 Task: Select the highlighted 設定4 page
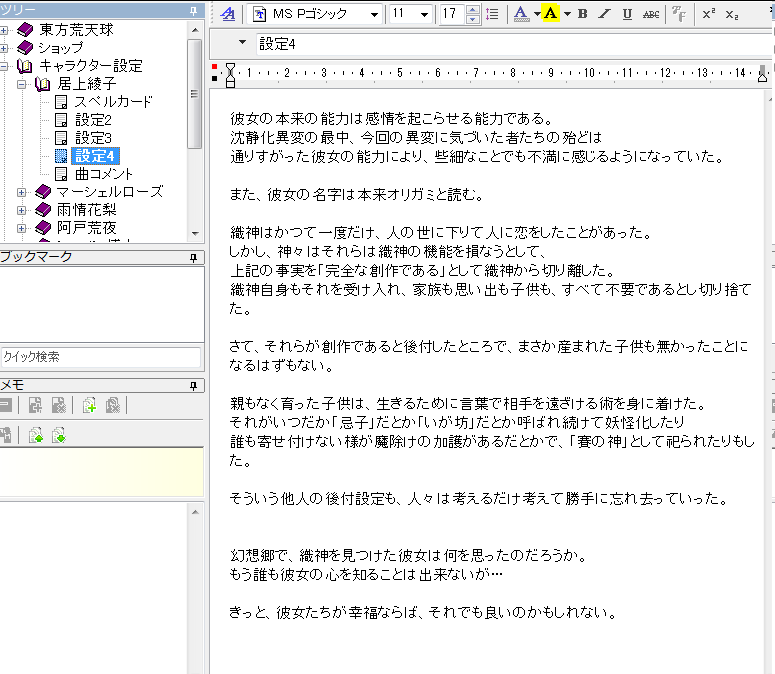pyautogui.click(x=95, y=156)
